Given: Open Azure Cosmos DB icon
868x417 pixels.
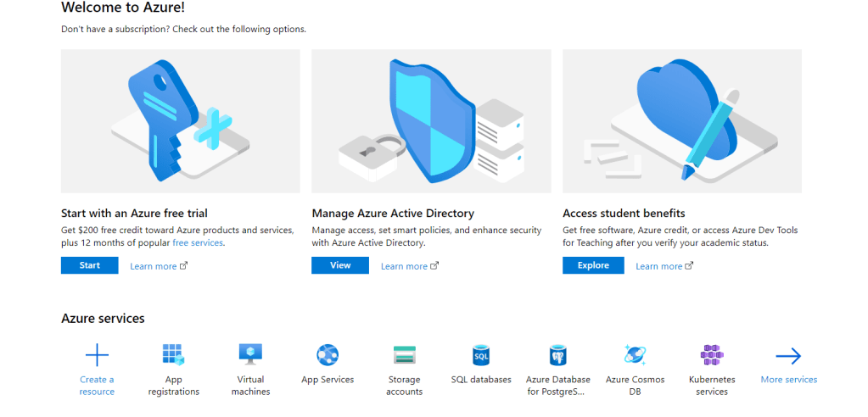Looking at the screenshot, I should (635, 354).
